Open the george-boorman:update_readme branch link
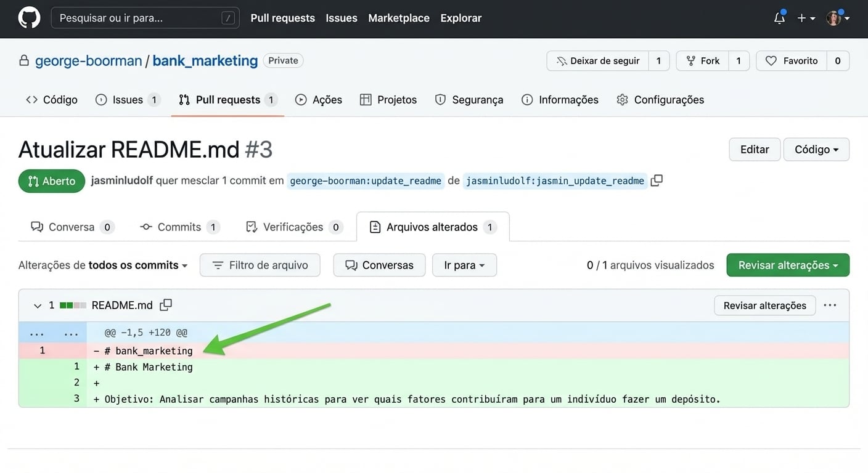 click(366, 180)
